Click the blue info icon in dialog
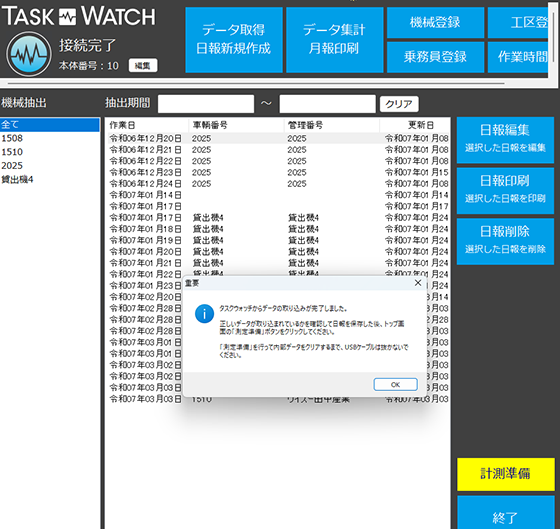The height and width of the screenshot is (529, 560). [204, 314]
